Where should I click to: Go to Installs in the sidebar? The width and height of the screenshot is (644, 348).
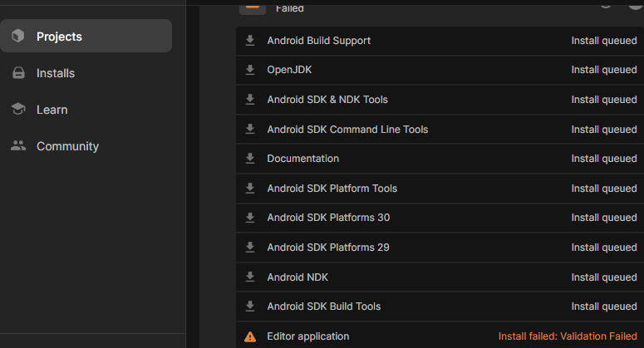[x=56, y=73]
